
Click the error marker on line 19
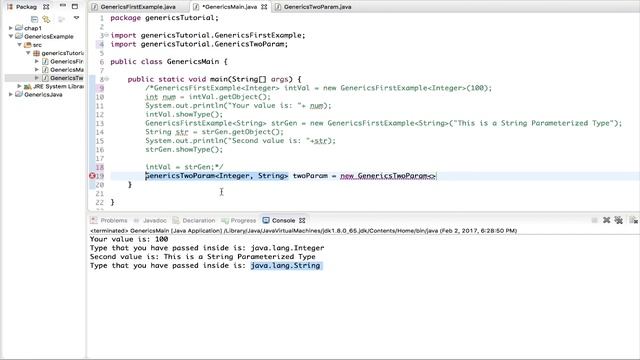pos(92,176)
